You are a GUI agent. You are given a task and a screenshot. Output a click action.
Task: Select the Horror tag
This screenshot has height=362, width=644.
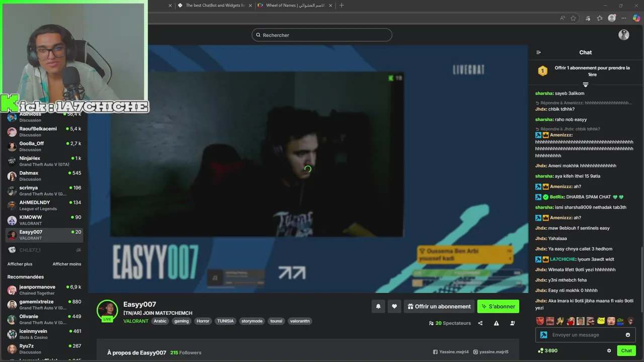point(203,321)
